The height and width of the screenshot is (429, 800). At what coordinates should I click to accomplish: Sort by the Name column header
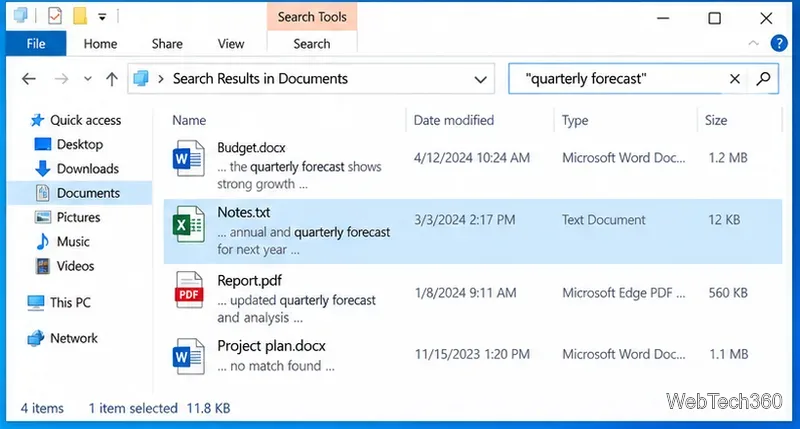pyautogui.click(x=189, y=120)
